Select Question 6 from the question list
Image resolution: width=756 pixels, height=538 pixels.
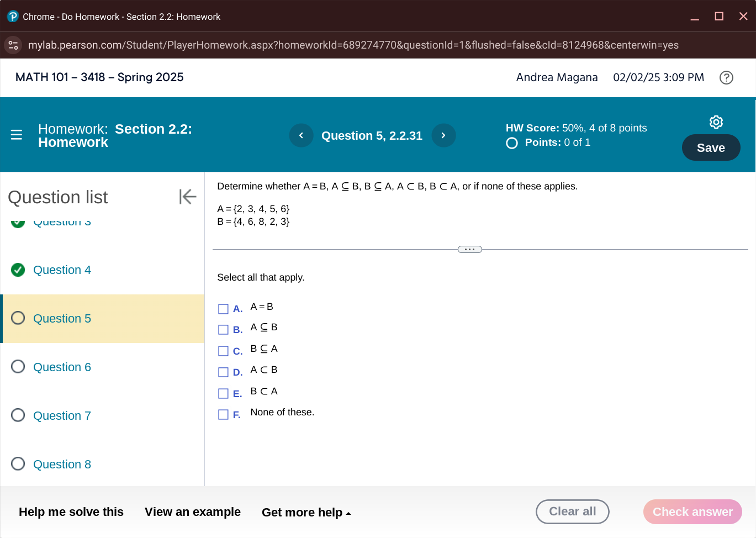[62, 367]
